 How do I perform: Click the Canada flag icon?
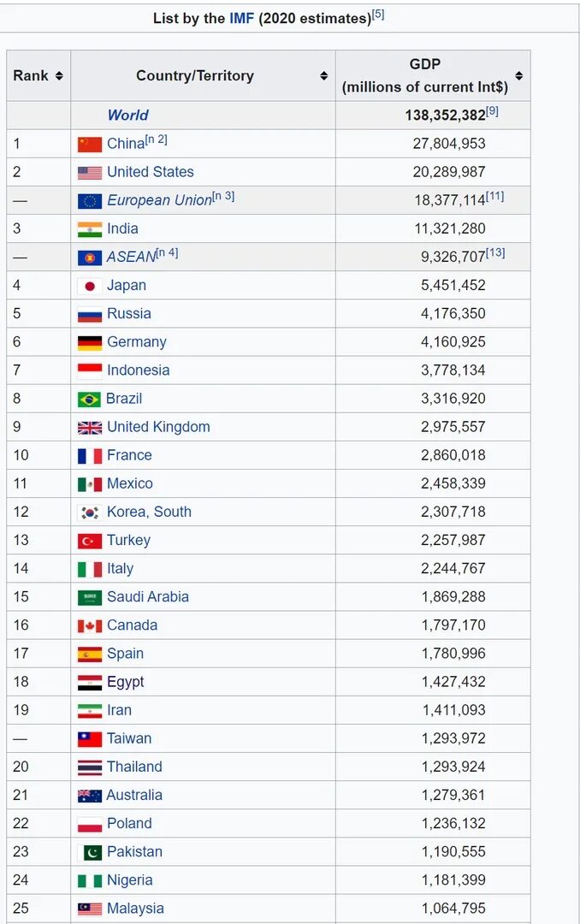(x=90, y=625)
